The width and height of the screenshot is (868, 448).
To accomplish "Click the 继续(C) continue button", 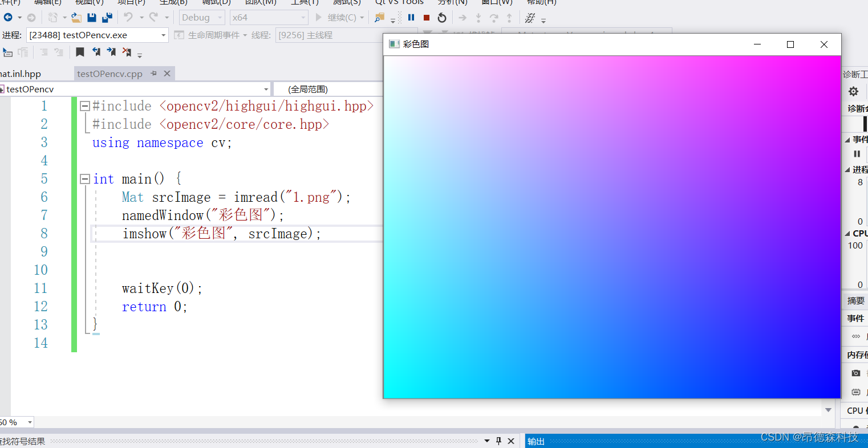I will (x=335, y=18).
